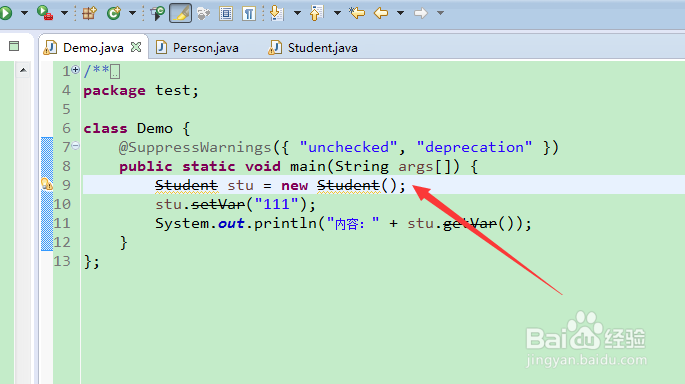Image resolution: width=685 pixels, height=384 pixels.
Task: Click the text 'package test;'
Action: point(141,90)
